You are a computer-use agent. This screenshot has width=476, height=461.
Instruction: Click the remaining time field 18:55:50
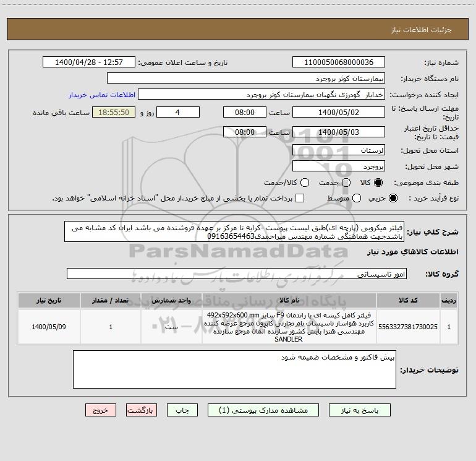click(x=114, y=112)
